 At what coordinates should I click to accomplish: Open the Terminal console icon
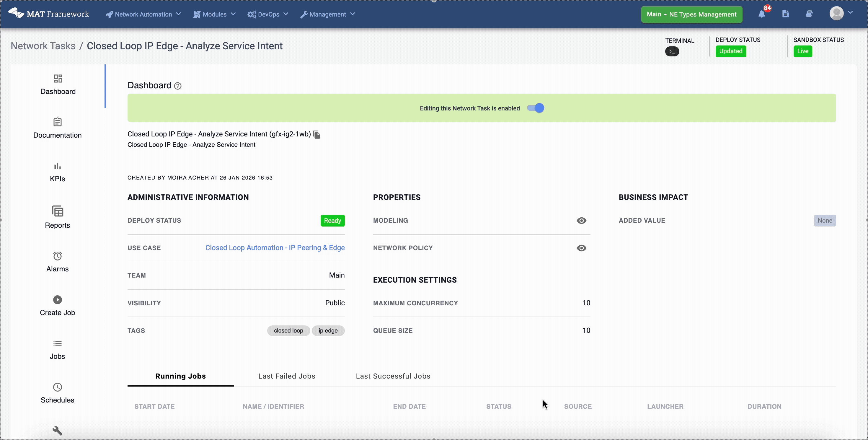[672, 52]
